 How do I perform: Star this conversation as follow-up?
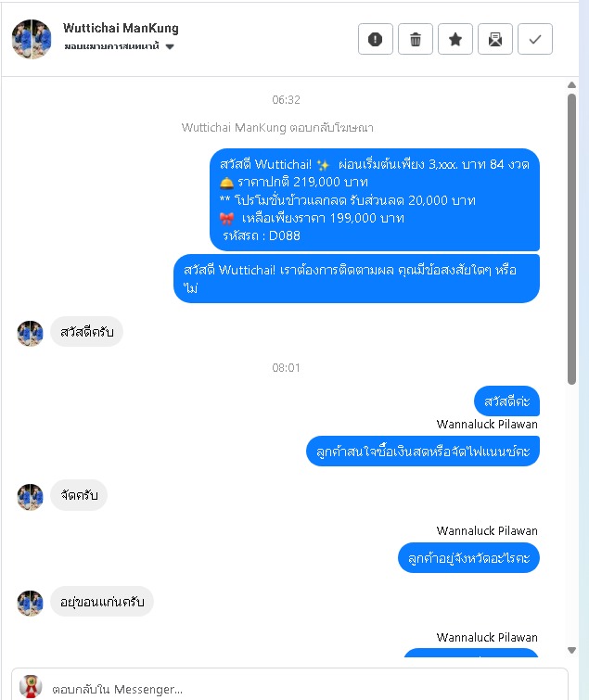pyautogui.click(x=455, y=39)
